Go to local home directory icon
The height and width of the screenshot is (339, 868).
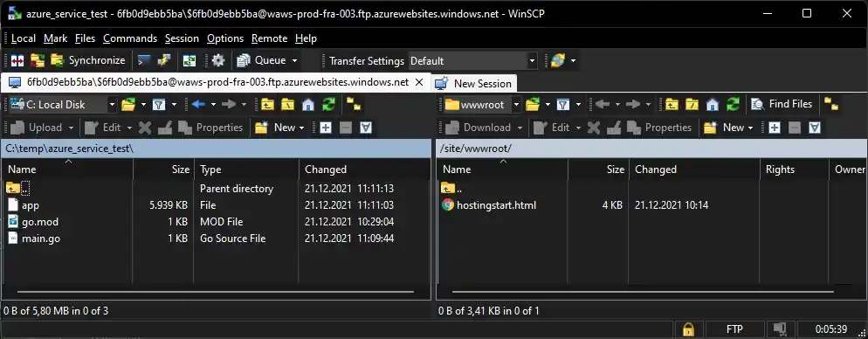coord(308,104)
